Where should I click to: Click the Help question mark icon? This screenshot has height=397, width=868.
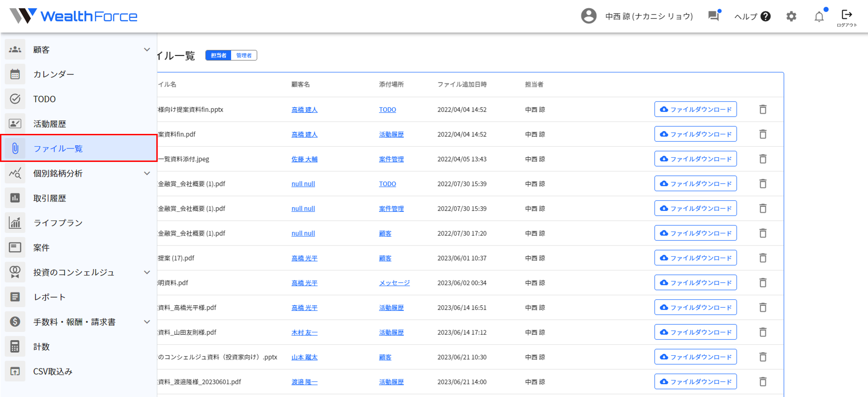765,17
